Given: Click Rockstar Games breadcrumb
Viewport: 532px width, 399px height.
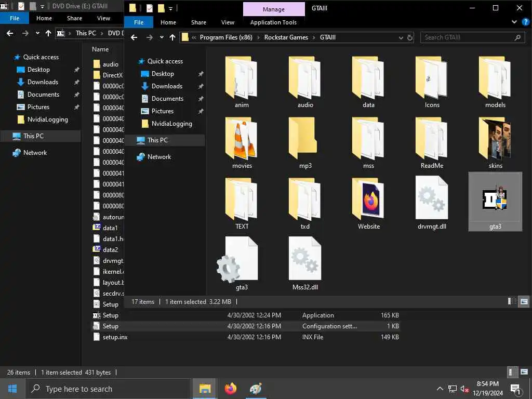Looking at the screenshot, I should click(286, 37).
